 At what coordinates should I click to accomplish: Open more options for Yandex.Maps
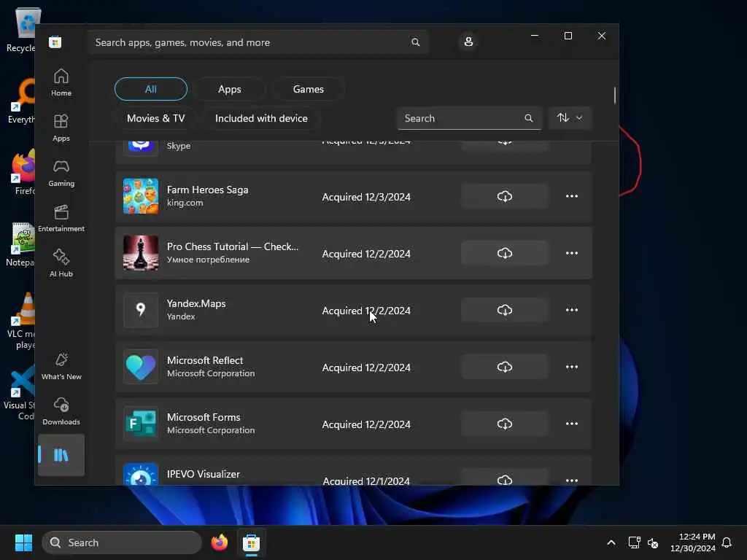(572, 310)
